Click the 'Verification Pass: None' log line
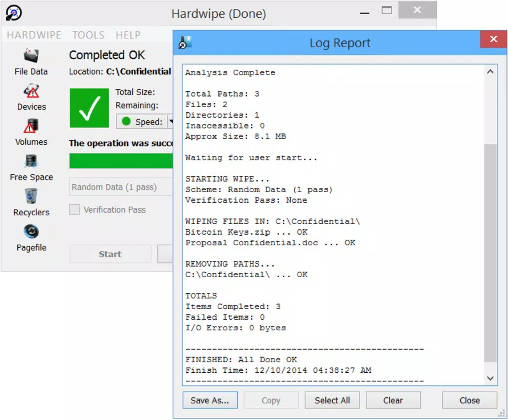This screenshot has height=420, width=508. 246,200
